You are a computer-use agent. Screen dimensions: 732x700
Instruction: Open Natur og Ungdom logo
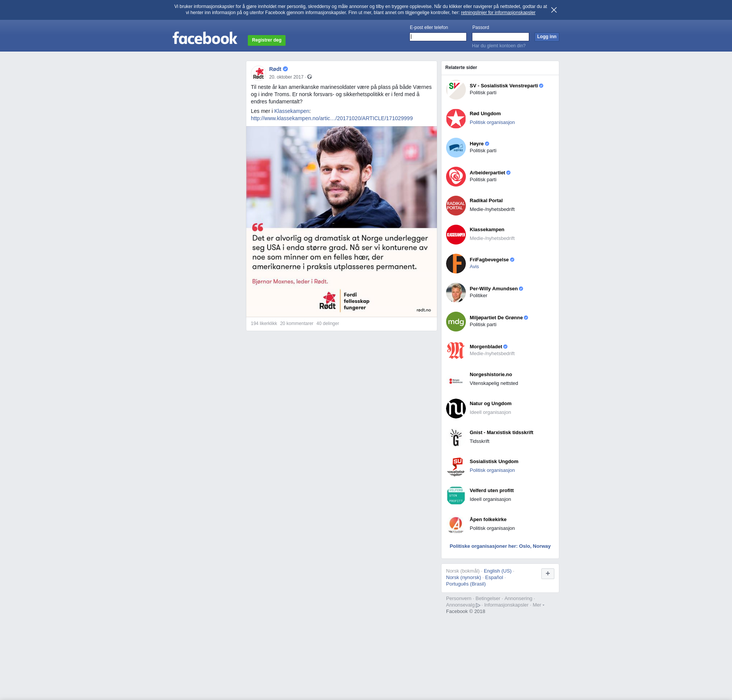pos(456,409)
